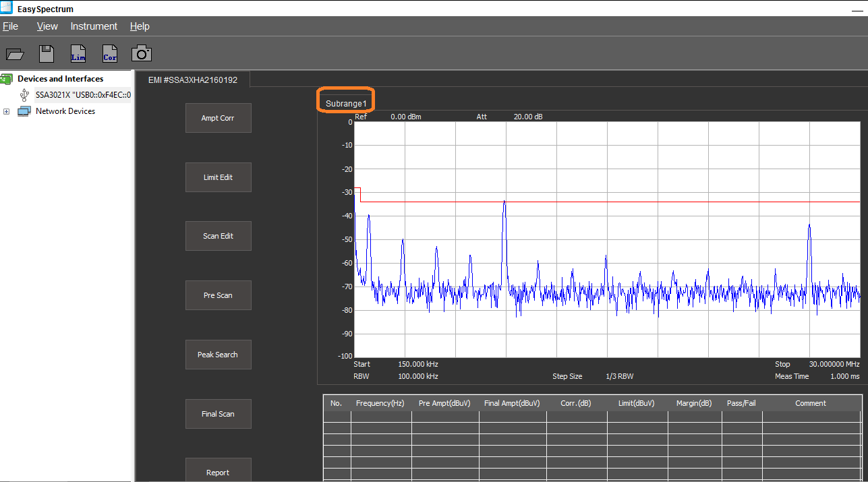Click the Cor correction file icon
868x482 pixels.
coord(110,54)
